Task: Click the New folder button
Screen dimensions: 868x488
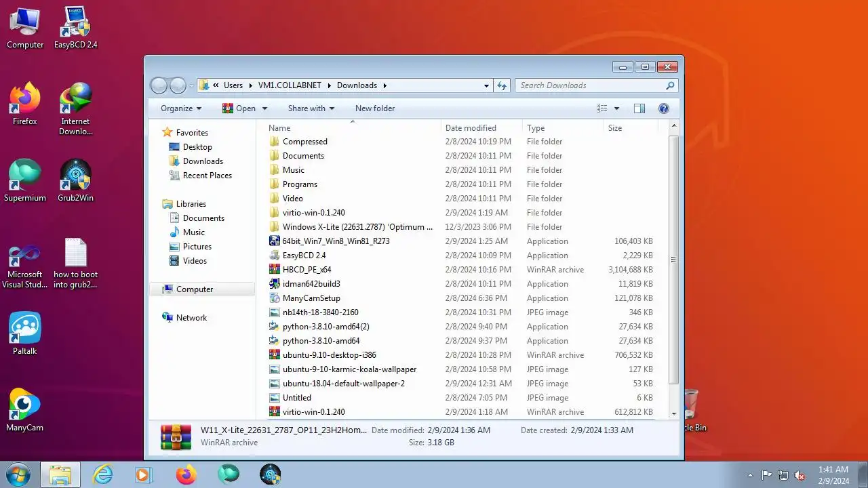Action: click(375, 108)
